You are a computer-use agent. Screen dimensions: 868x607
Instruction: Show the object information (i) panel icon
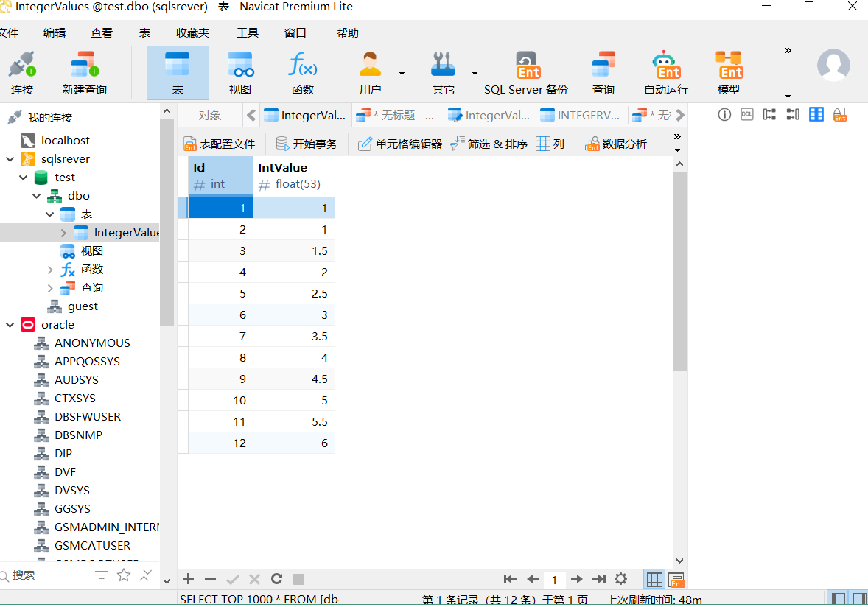click(724, 114)
